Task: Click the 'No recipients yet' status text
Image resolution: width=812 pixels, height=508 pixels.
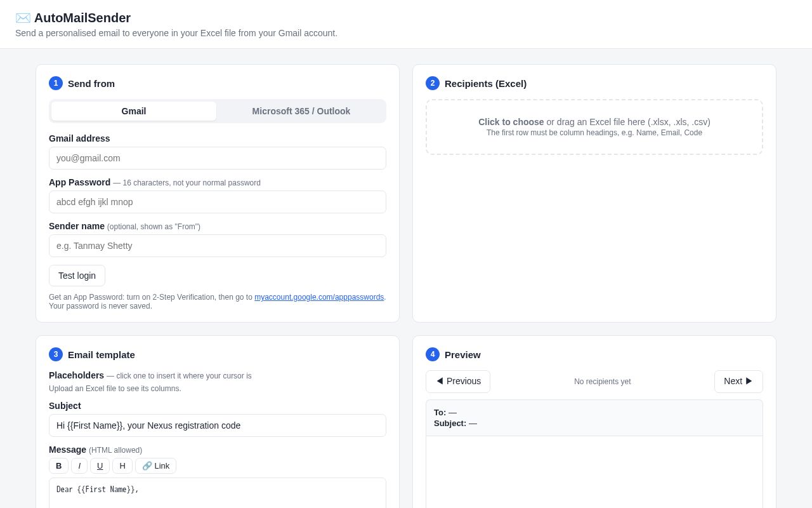Action: [x=603, y=382]
